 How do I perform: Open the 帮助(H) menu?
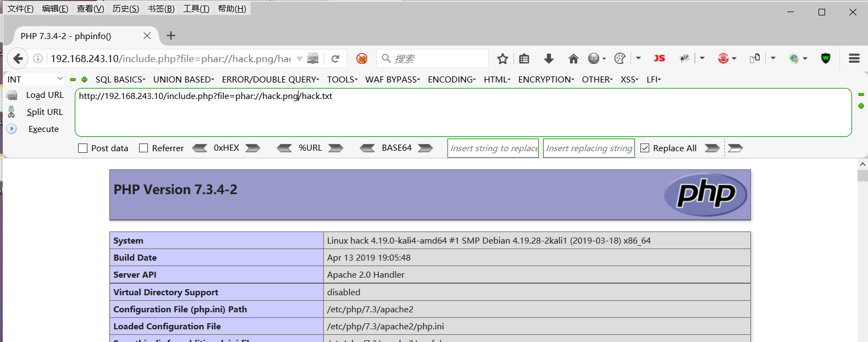pyautogui.click(x=232, y=9)
